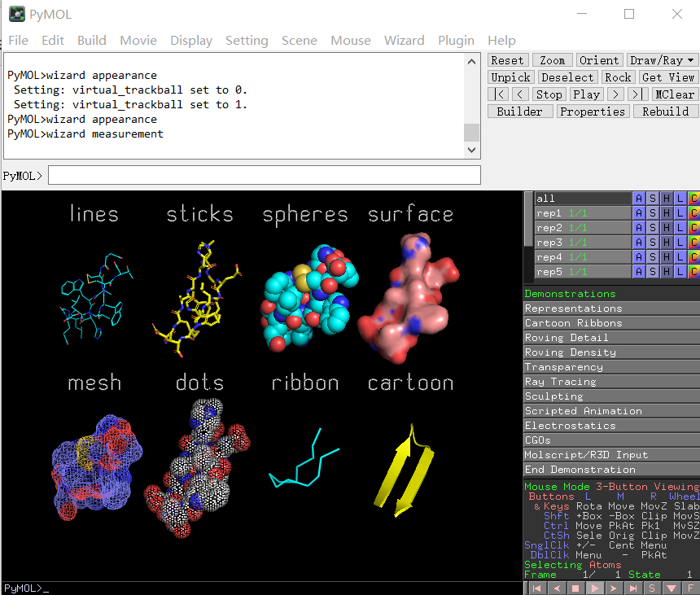The width and height of the screenshot is (700, 595).
Task: Click the step-back one frame arrow button
Action: [x=520, y=94]
